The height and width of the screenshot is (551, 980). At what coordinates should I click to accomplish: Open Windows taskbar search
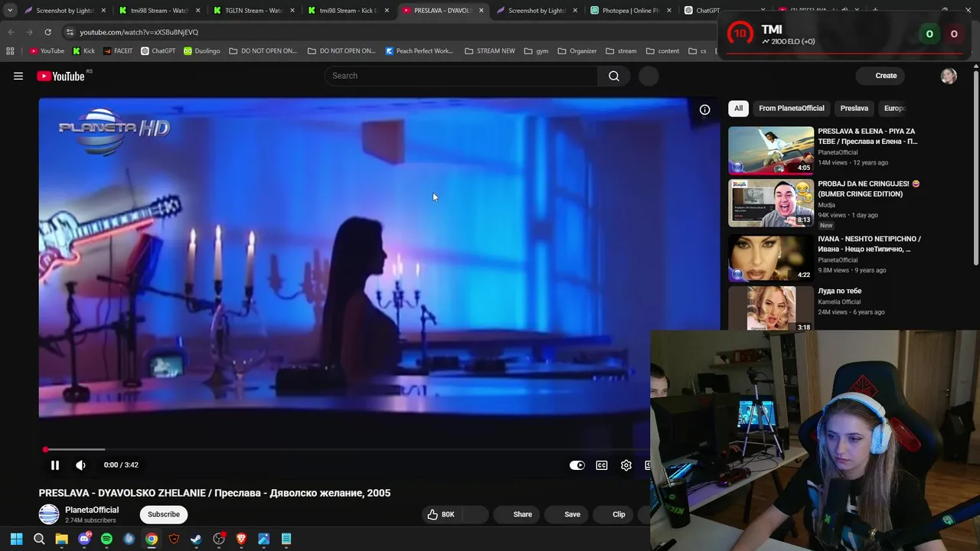pyautogui.click(x=39, y=539)
